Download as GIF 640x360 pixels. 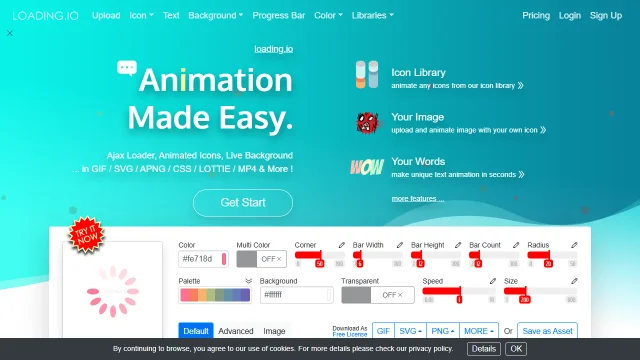(383, 331)
